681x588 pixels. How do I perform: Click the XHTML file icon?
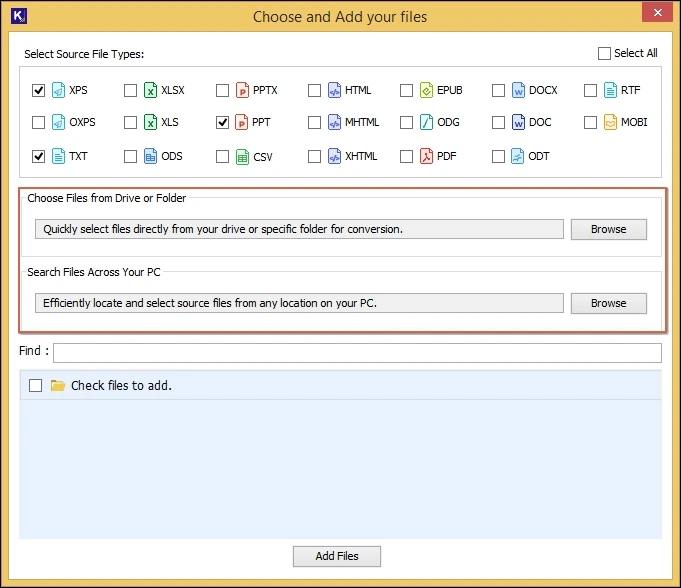(x=334, y=156)
